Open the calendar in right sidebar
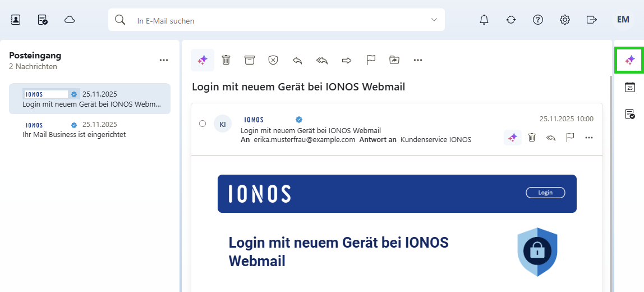Image resolution: width=644 pixels, height=292 pixels. tap(629, 87)
